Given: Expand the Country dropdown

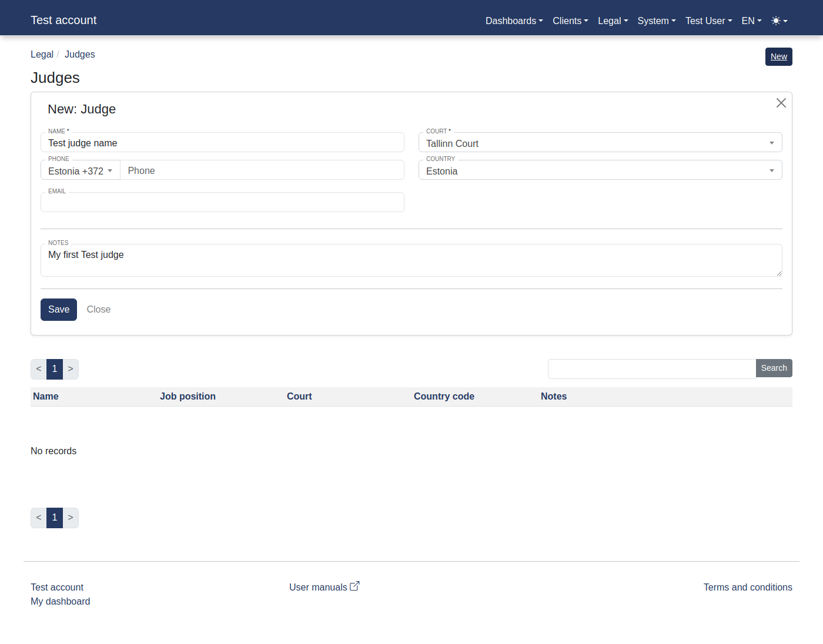Looking at the screenshot, I should pyautogui.click(x=600, y=171).
